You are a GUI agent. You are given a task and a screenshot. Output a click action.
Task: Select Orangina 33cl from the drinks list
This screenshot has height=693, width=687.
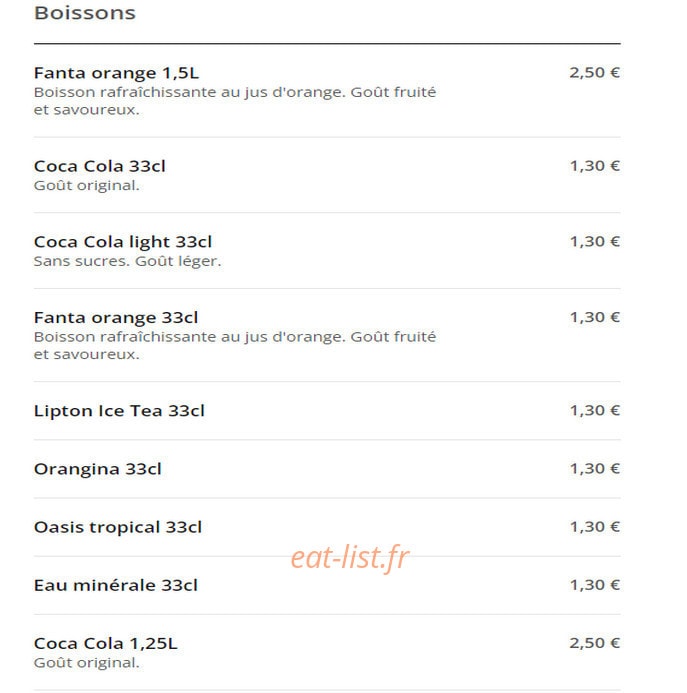pyautogui.click(x=98, y=469)
